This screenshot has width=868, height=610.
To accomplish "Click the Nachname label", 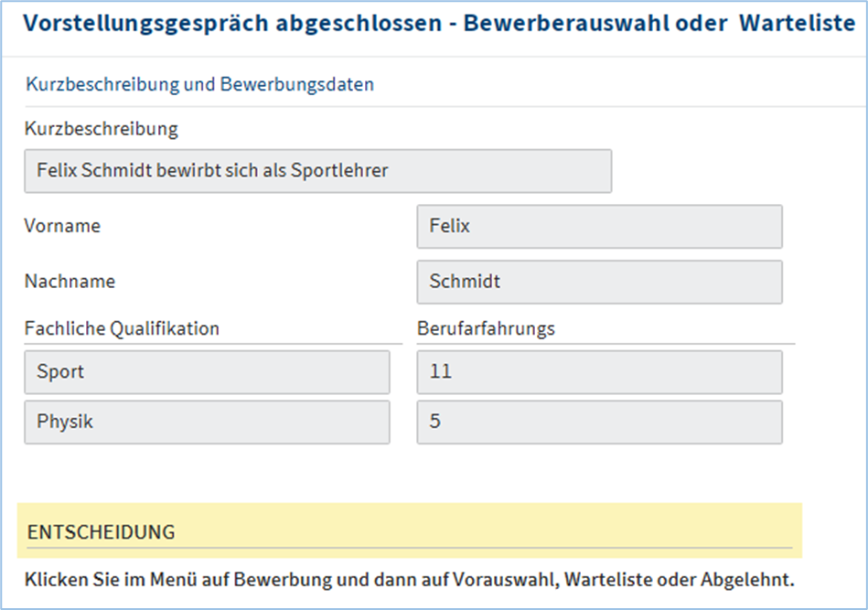I will [70, 282].
